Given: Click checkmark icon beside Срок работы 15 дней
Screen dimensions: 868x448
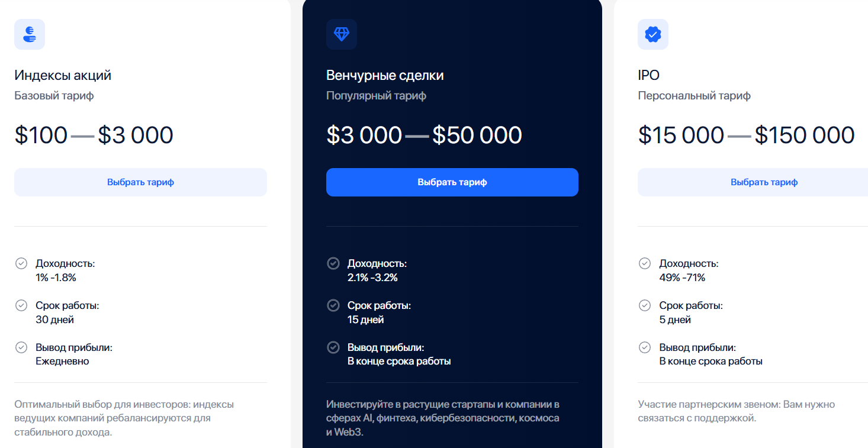Looking at the screenshot, I should [333, 305].
